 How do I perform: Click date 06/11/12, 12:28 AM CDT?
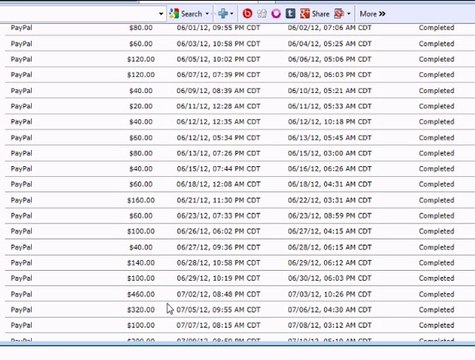pos(218,106)
